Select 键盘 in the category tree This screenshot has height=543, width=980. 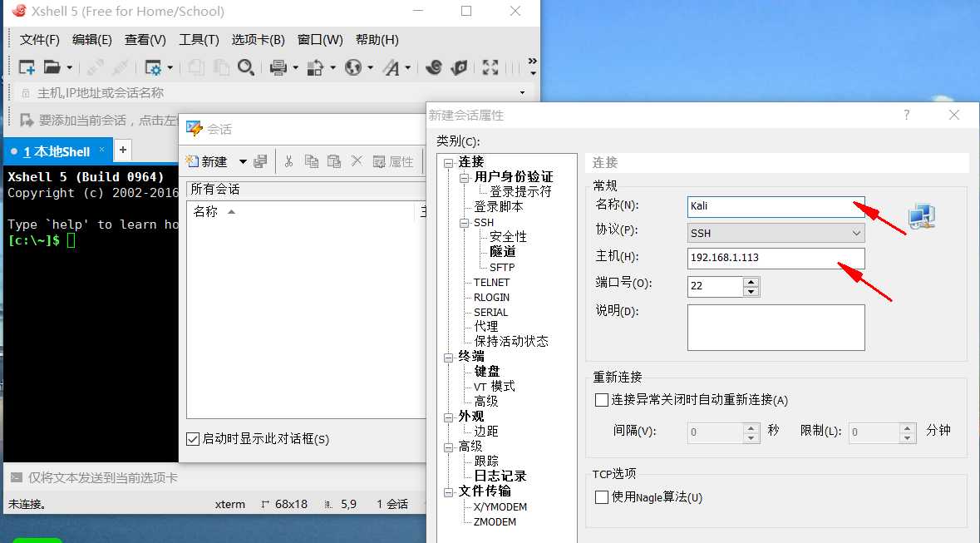pyautogui.click(x=487, y=372)
